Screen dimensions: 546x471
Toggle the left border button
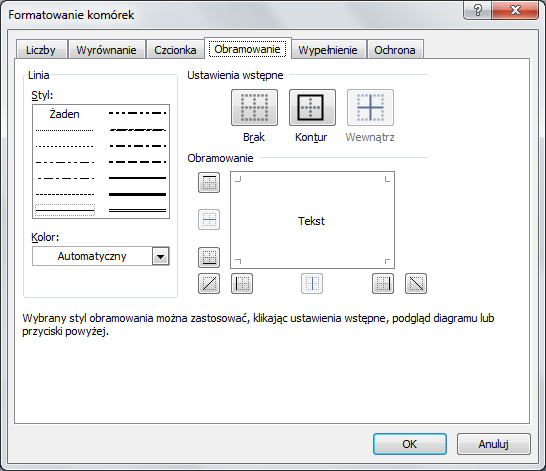[x=242, y=283]
